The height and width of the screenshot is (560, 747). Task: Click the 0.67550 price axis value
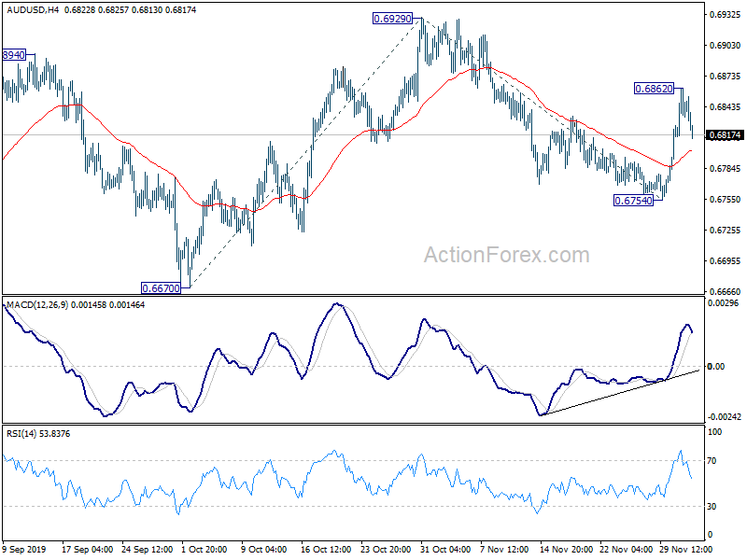coord(725,200)
